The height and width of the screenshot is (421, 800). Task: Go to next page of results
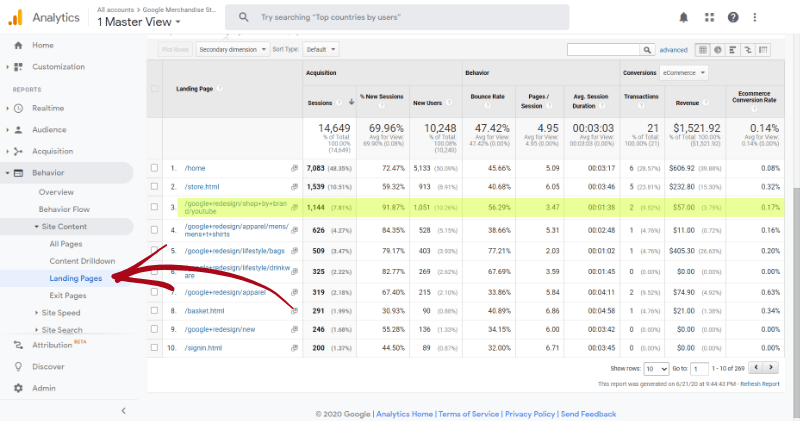coord(771,367)
